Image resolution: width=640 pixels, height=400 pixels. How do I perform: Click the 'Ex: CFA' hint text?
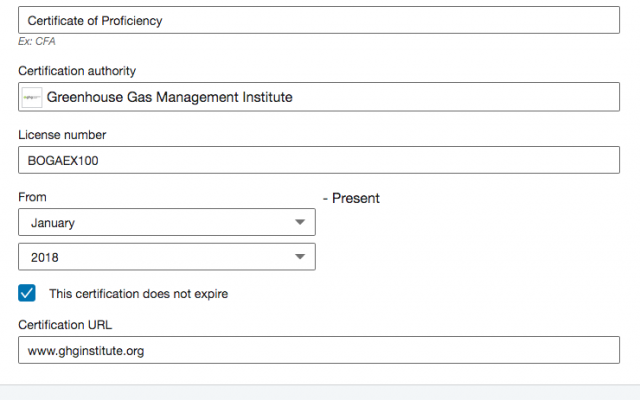[37, 41]
